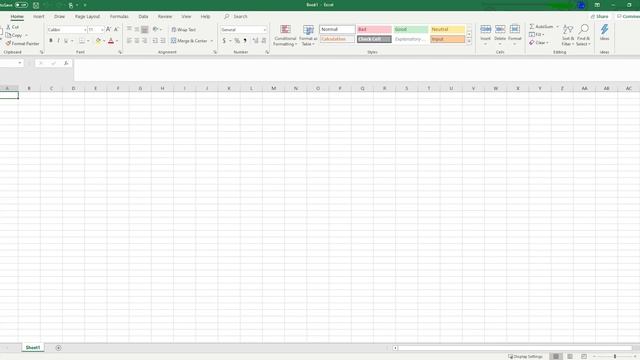Apply Comma Style icon
Screen dimensions: 640x360
coord(245,41)
